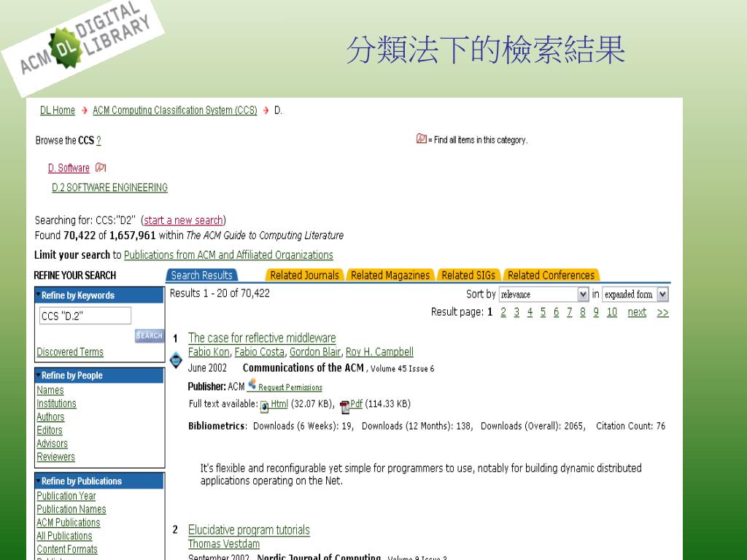Click the Names link under Refine by People
Viewport: 747px width, 560px height.
point(50,390)
